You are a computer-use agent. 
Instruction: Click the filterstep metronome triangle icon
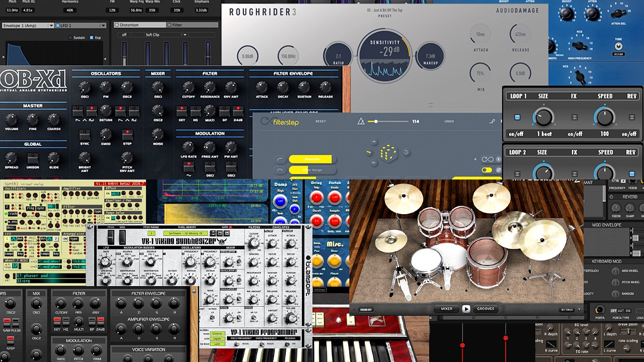(361, 121)
